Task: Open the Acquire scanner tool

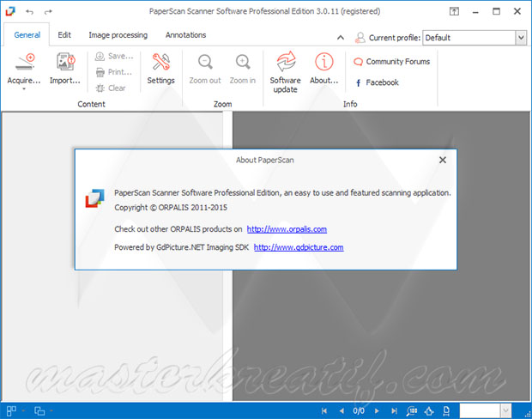Action: (24, 69)
